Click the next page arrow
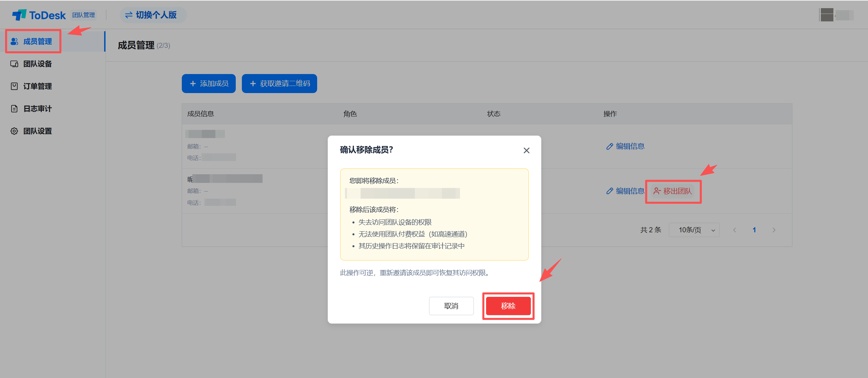Screen dimensions: 868x378 pos(774,230)
